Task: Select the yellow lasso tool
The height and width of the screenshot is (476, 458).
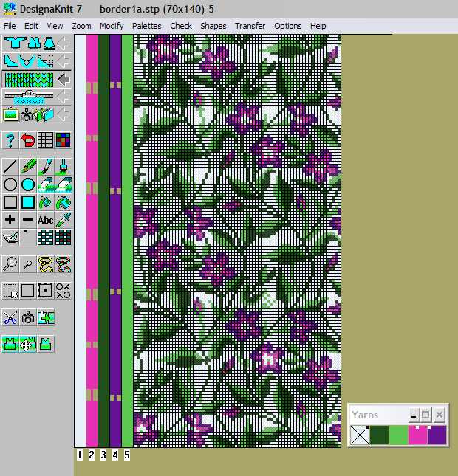Action: 46,263
